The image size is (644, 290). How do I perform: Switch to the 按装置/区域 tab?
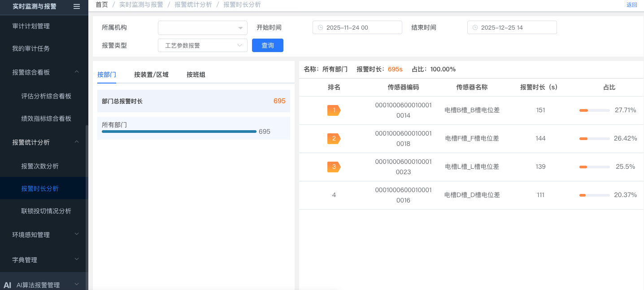click(x=151, y=75)
